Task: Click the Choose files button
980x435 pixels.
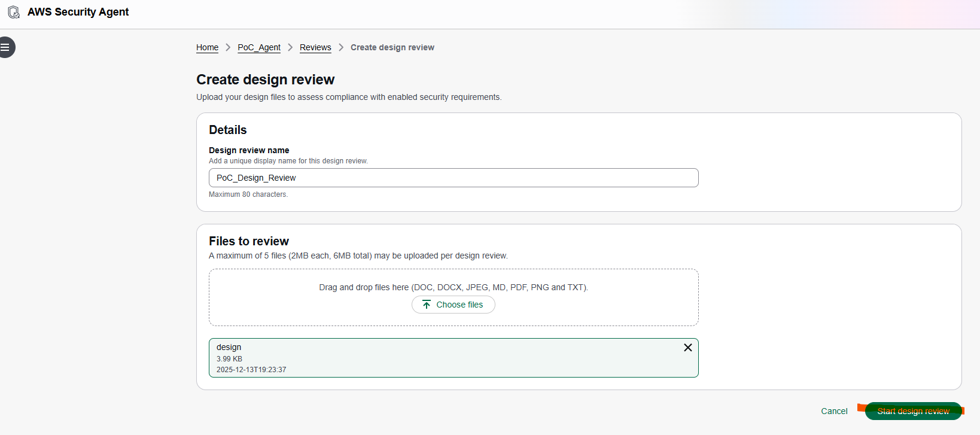Action: point(454,305)
